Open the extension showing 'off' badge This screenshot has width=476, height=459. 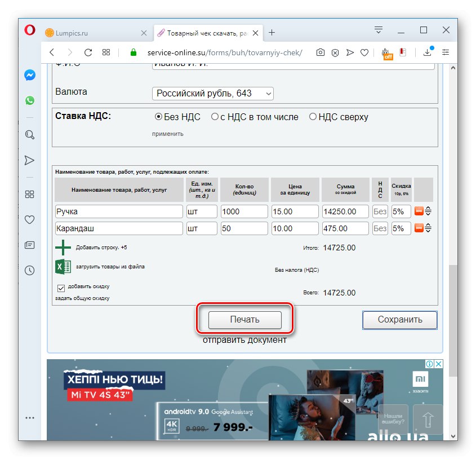[387, 54]
